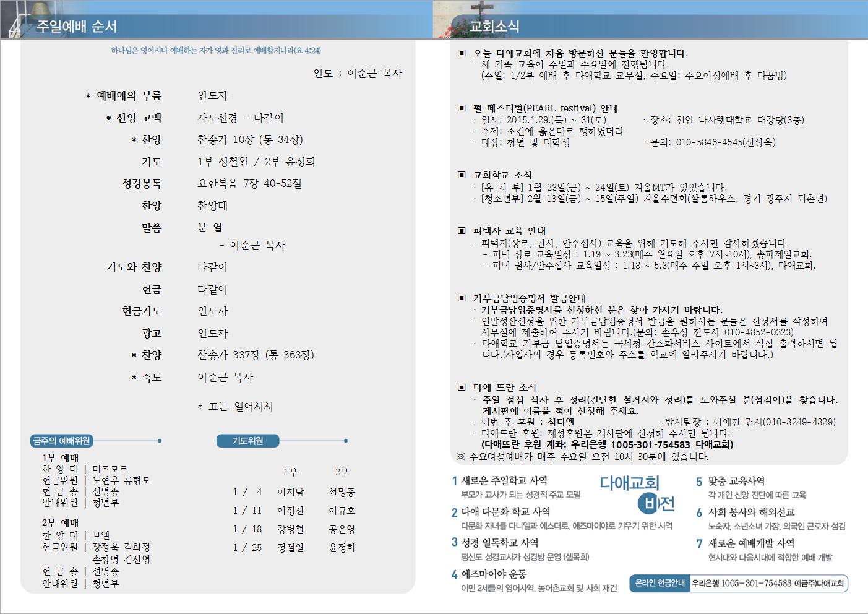Open vision item 1 새로운 주일학교 사역
Screen dimensions: 868x614
[504, 480]
